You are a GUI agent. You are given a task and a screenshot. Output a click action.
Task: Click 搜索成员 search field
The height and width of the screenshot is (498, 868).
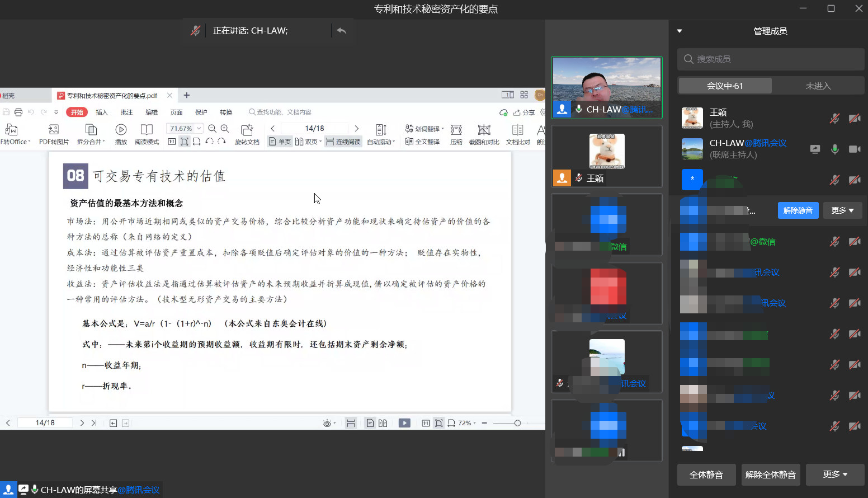tap(771, 59)
